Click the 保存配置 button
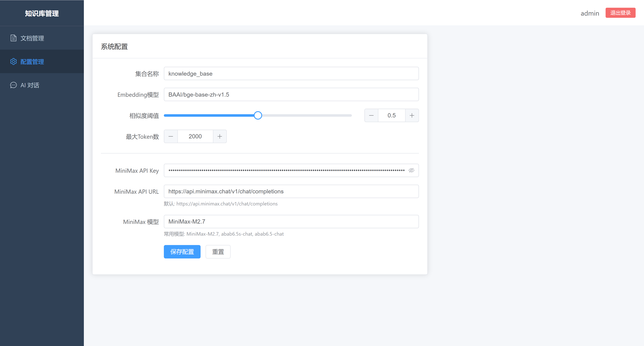This screenshot has height=346, width=644. 182,252
